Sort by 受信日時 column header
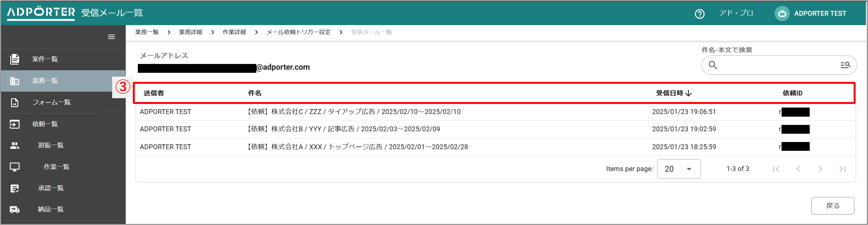Screen dimensions: 868x225 pyautogui.click(x=669, y=93)
